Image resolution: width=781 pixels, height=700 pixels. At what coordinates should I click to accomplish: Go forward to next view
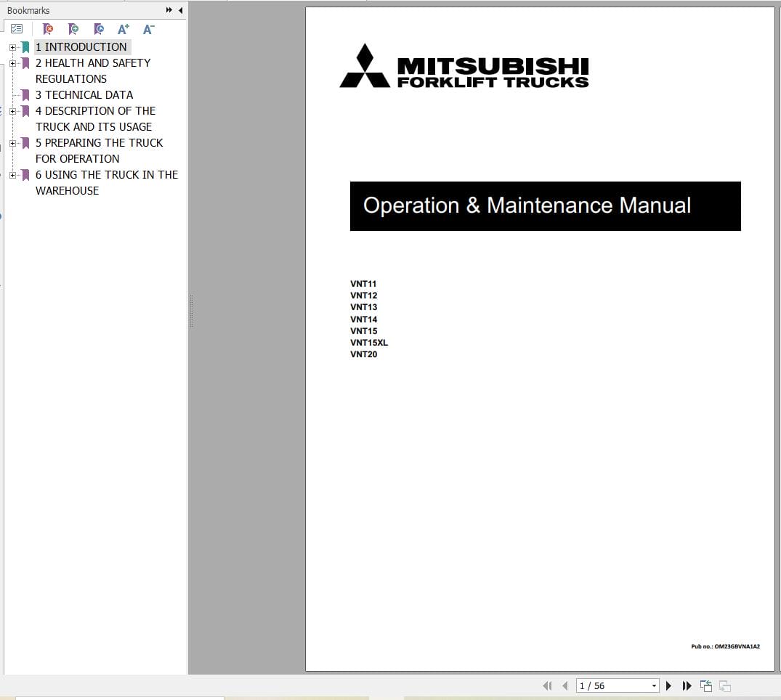click(724, 685)
